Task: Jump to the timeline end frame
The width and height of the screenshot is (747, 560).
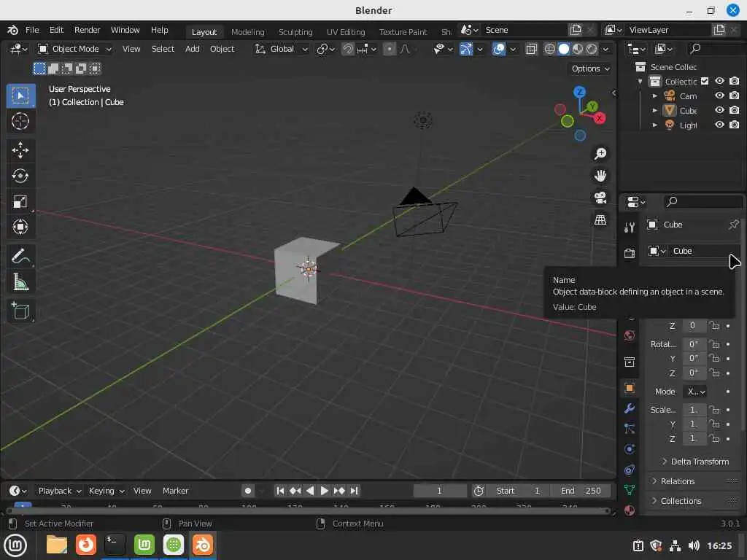Action: point(354,491)
